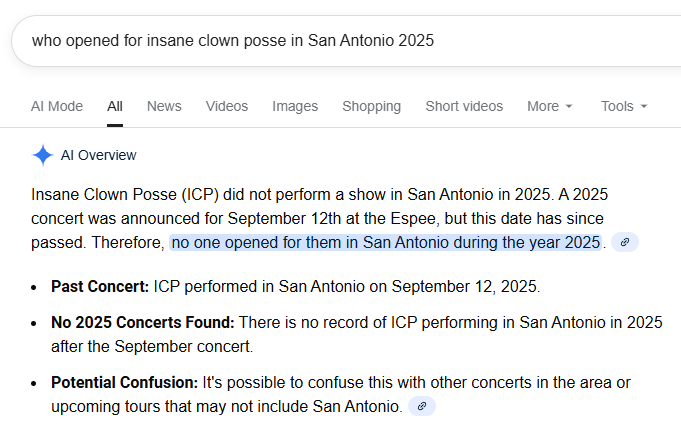Click the AI Overview heading label
The width and height of the screenshot is (681, 447).
tap(98, 155)
